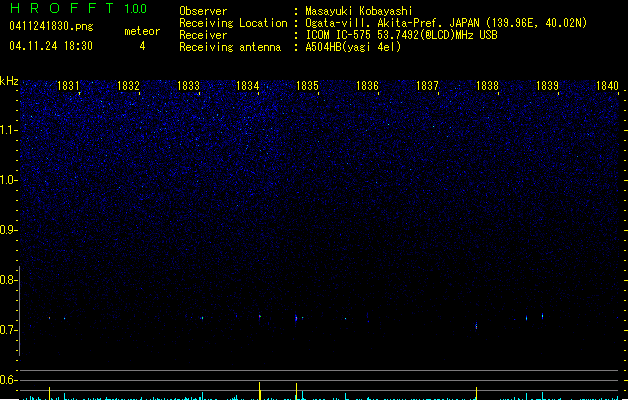
Task: Click the 1836 time marker
Action: pyautogui.click(x=367, y=85)
